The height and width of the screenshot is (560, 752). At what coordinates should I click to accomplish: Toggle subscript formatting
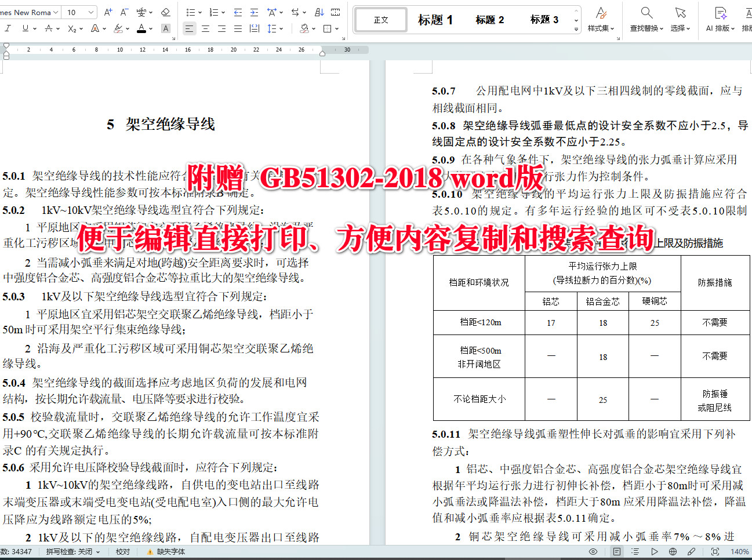tap(72, 28)
